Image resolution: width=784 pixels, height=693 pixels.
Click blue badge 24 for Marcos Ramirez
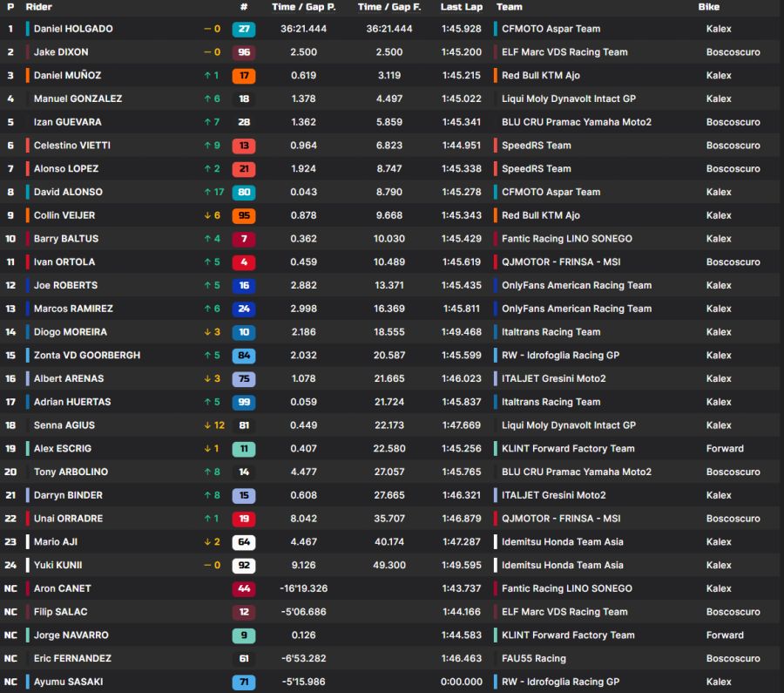pyautogui.click(x=244, y=309)
